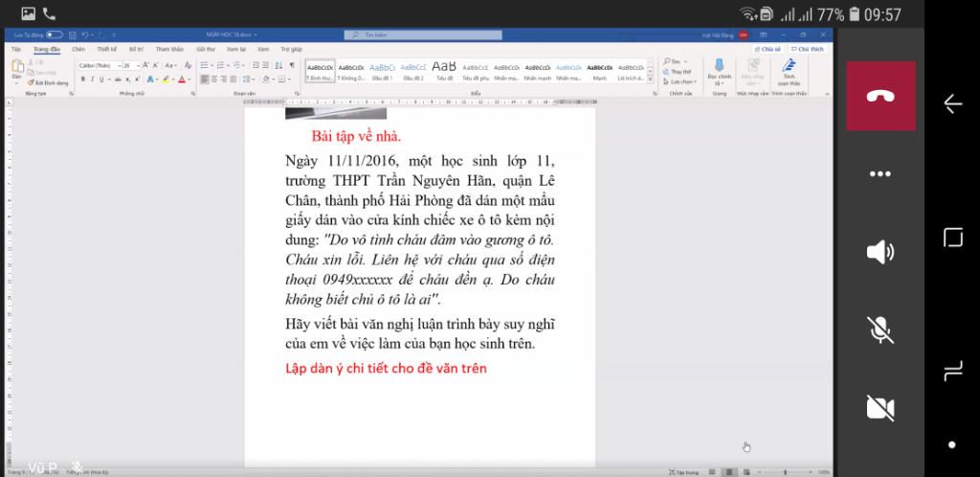Viewport: 980px width, 477px height.
Task: Toggle Subscript formatting
Action: [x=127, y=79]
